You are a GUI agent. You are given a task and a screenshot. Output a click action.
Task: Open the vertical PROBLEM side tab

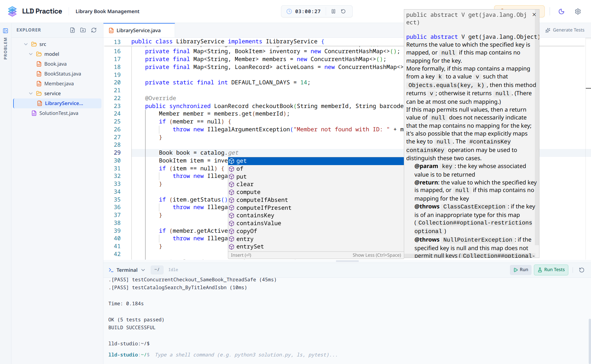[5, 48]
